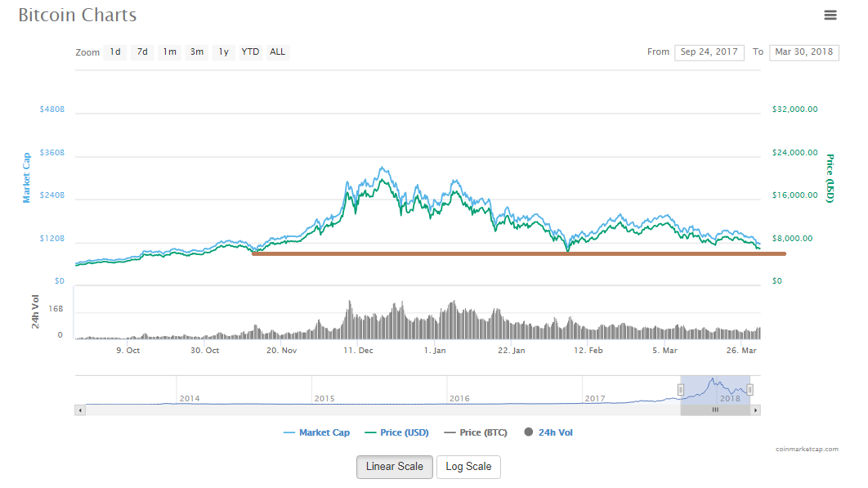Open the chart context hamburger menu
Image resolution: width=868 pixels, height=488 pixels.
[x=830, y=15]
